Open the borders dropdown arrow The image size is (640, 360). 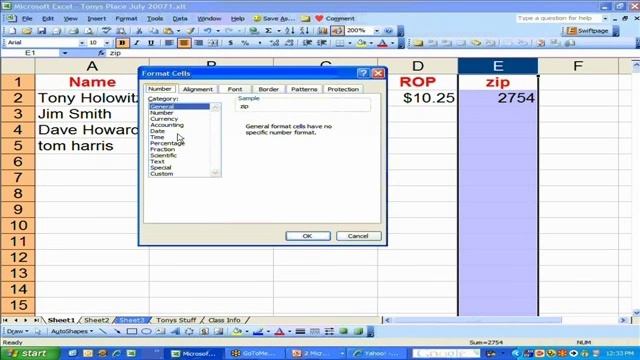pos(349,43)
